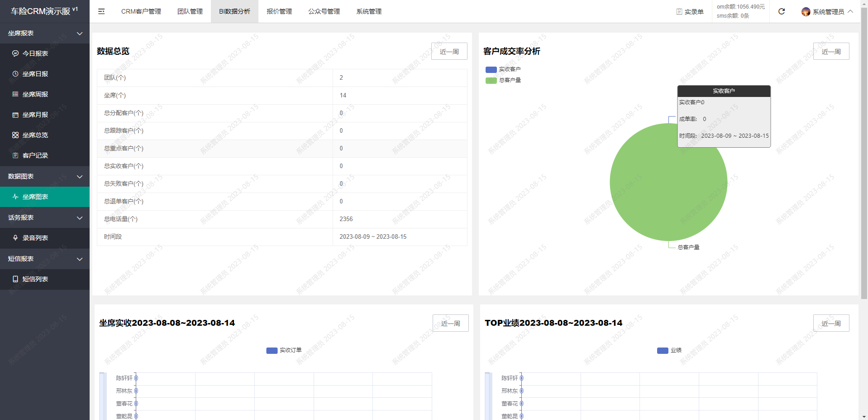Click the sidebar collapse hamburger icon
Screen dimensions: 868x420
pyautogui.click(x=101, y=11)
